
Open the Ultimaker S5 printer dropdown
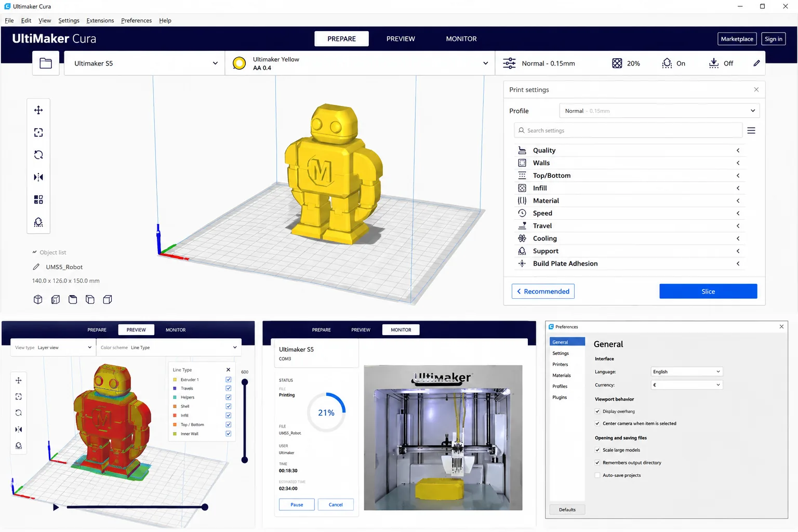pyautogui.click(x=144, y=63)
